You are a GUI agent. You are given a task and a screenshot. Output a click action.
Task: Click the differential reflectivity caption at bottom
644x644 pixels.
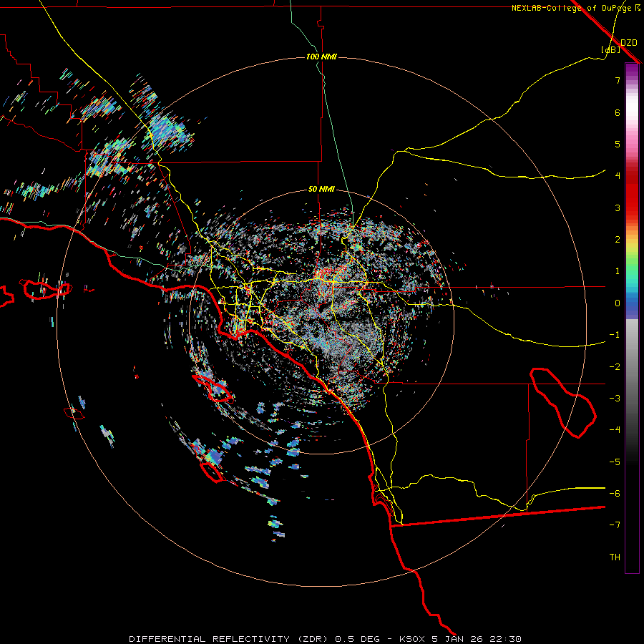point(325,639)
